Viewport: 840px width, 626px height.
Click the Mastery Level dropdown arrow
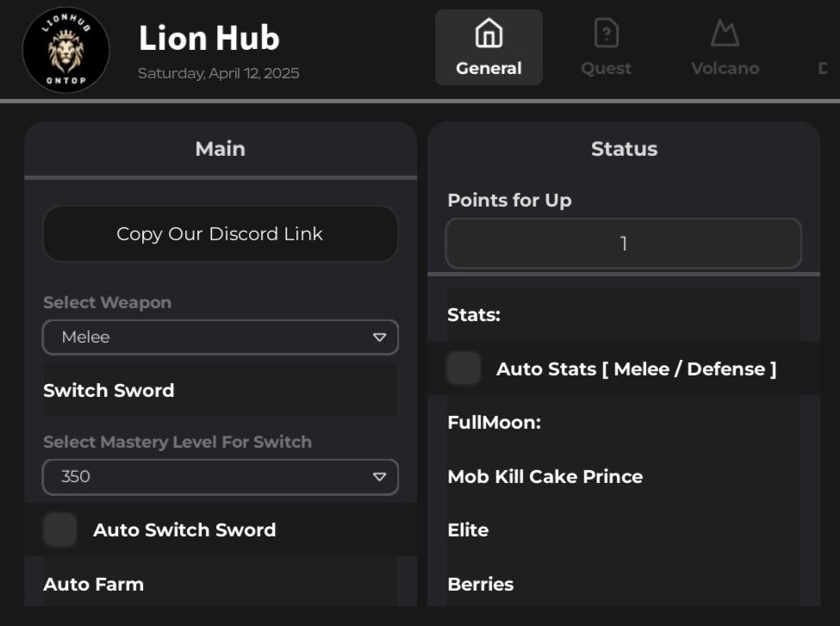pos(379,477)
